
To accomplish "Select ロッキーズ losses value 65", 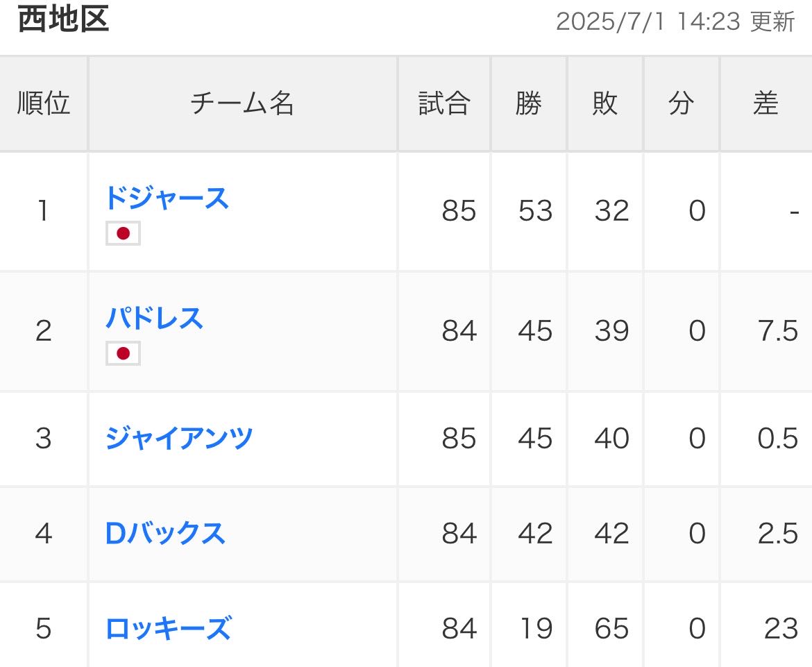I will tap(611, 629).
